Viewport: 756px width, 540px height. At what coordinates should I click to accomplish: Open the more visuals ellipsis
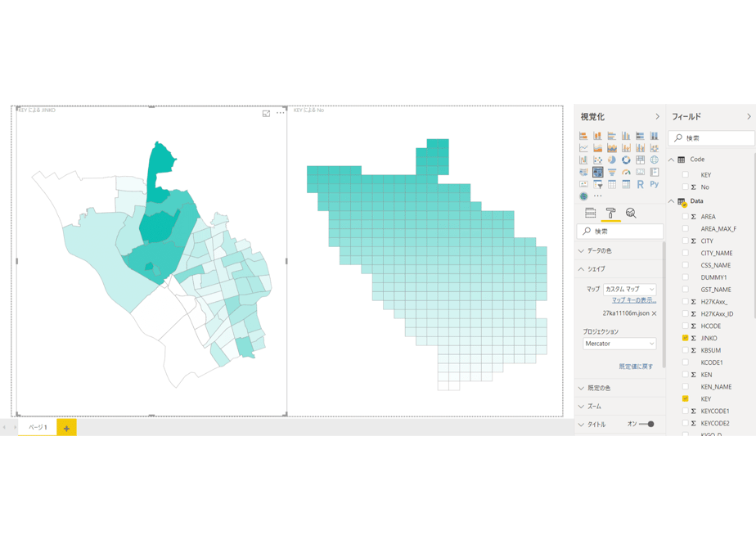598,196
